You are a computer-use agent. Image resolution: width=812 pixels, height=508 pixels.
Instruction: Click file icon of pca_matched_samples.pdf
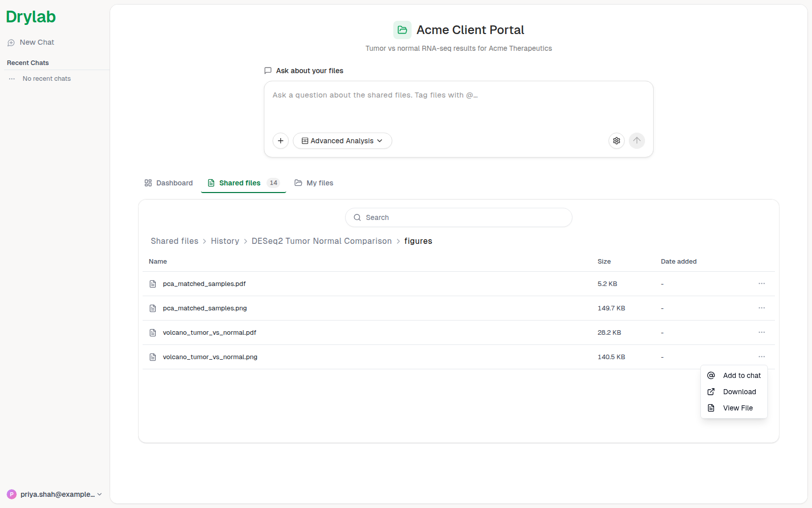tap(153, 284)
